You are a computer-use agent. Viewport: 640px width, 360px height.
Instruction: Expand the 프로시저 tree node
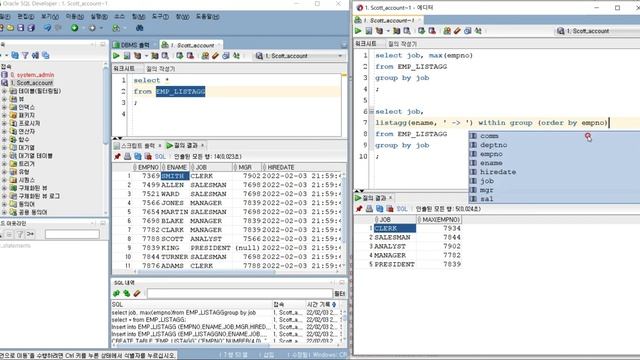pyautogui.click(x=4, y=123)
